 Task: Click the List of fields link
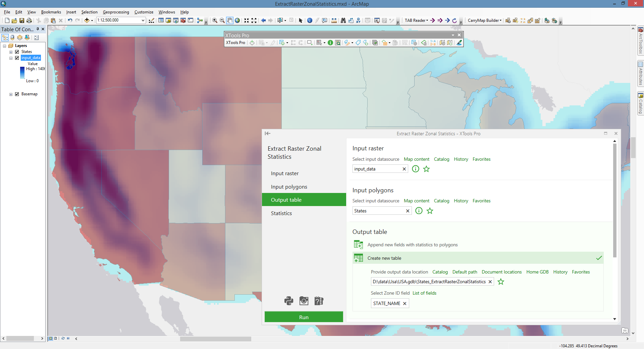click(424, 293)
